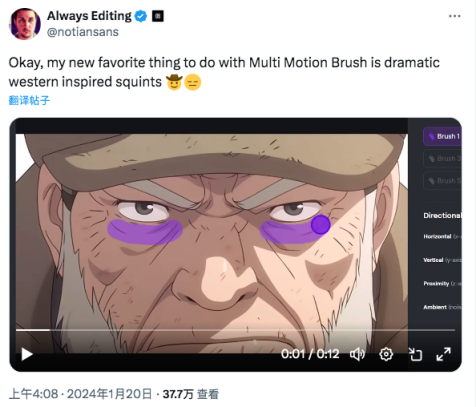Mute the video using the speaker icon
The width and height of the screenshot is (476, 407).
tap(357, 354)
